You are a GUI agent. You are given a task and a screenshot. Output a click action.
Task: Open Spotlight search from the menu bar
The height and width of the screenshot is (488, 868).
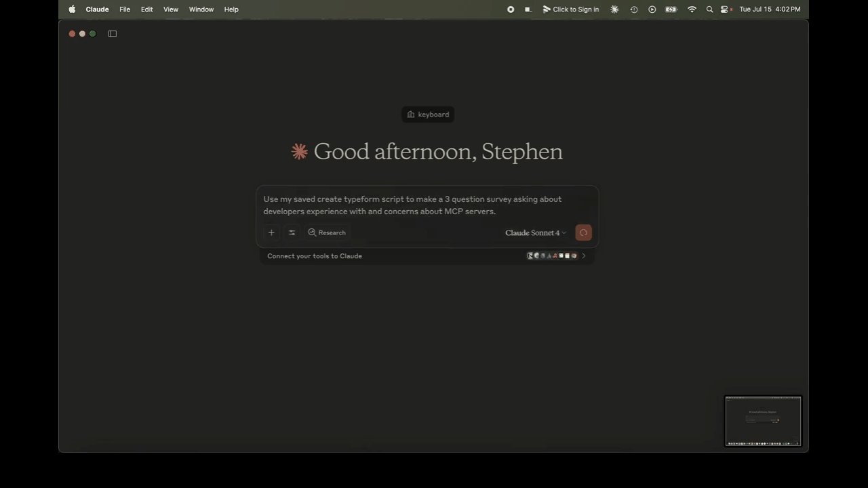tap(709, 9)
